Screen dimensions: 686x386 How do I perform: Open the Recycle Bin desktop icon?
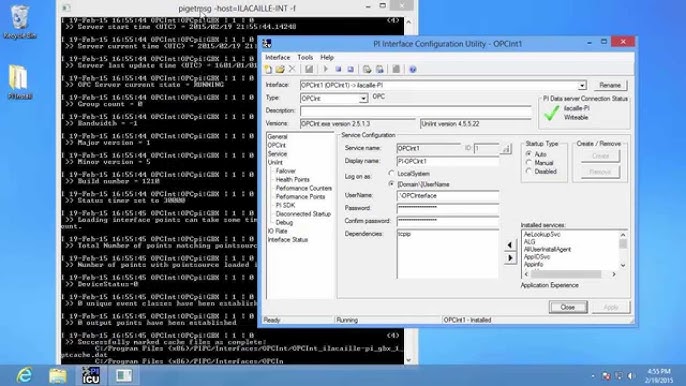[x=20, y=22]
